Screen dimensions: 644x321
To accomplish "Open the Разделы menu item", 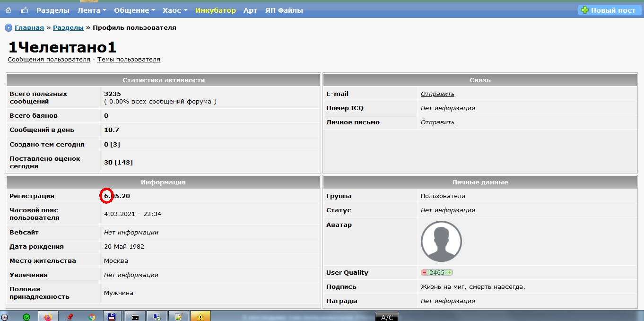I will pos(53,10).
